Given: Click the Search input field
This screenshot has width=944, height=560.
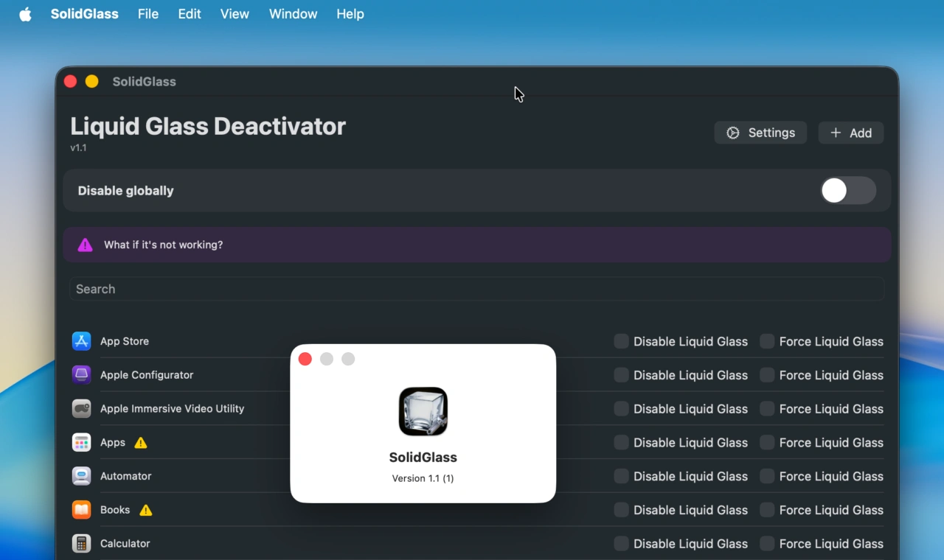Looking at the screenshot, I should (476, 289).
